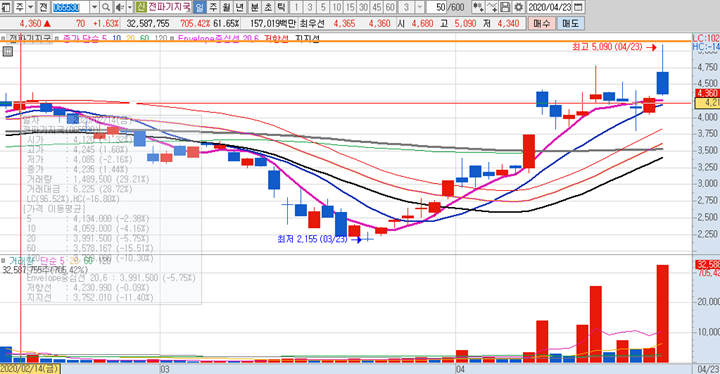This screenshot has height=374, width=720.
Task: Select the 60 interval button
Action: click(390, 7)
